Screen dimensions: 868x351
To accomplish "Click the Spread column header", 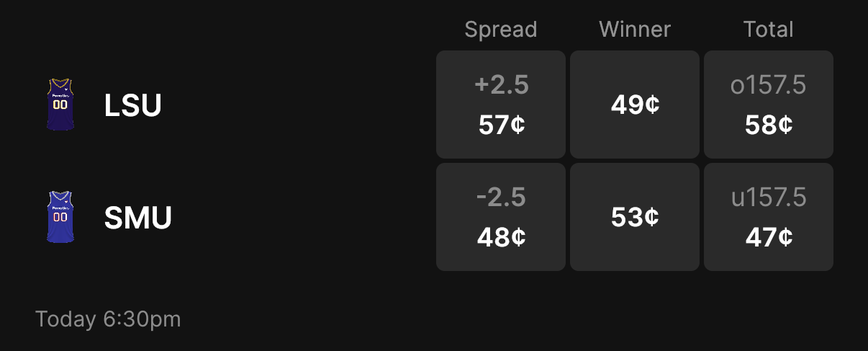I will [x=501, y=30].
